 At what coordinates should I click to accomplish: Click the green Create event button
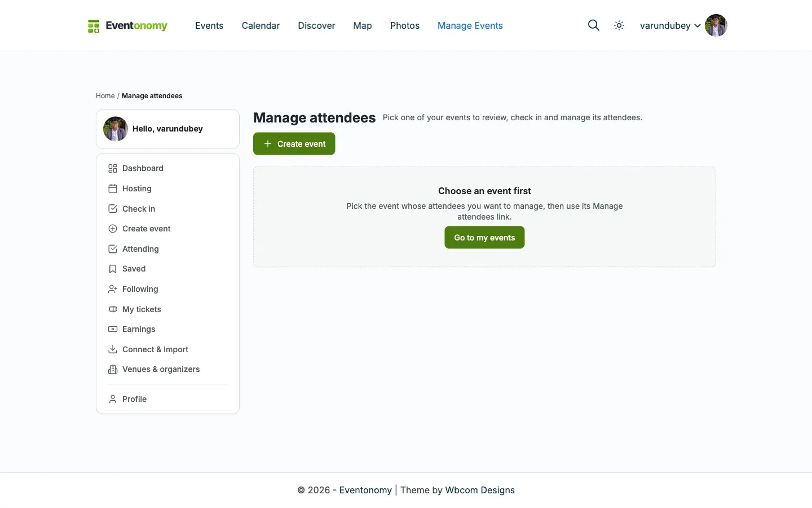(294, 143)
